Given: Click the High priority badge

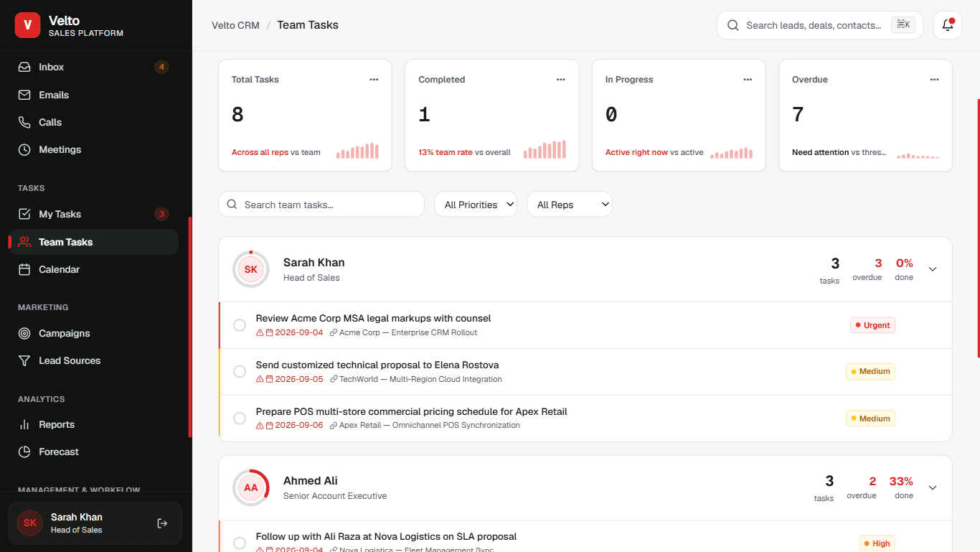Looking at the screenshot, I should tap(877, 543).
